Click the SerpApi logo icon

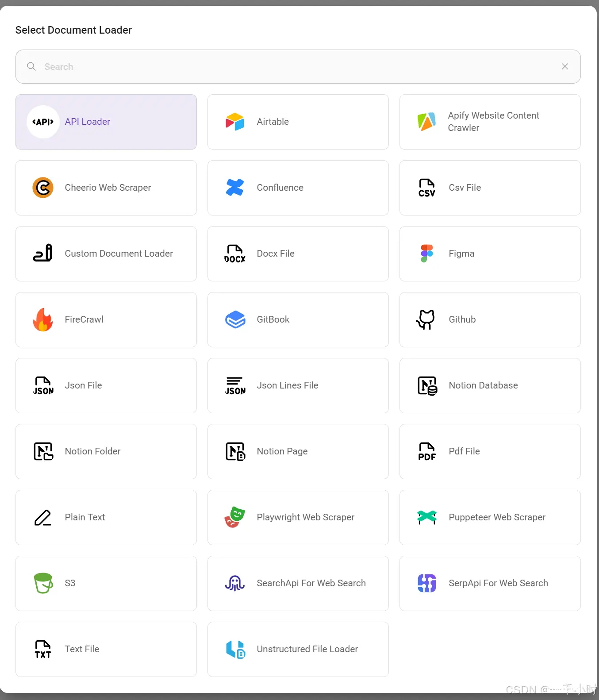coord(427,583)
